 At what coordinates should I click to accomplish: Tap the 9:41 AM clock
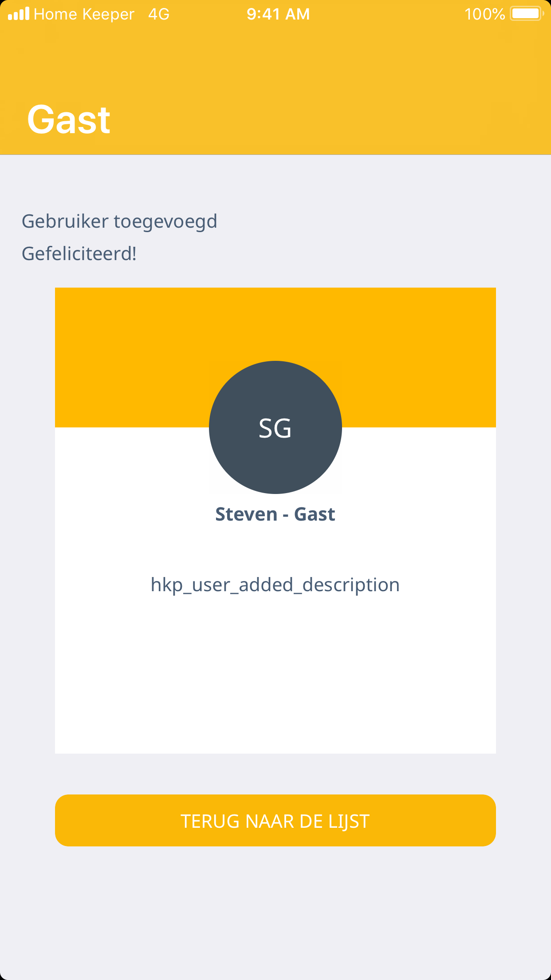tap(278, 14)
